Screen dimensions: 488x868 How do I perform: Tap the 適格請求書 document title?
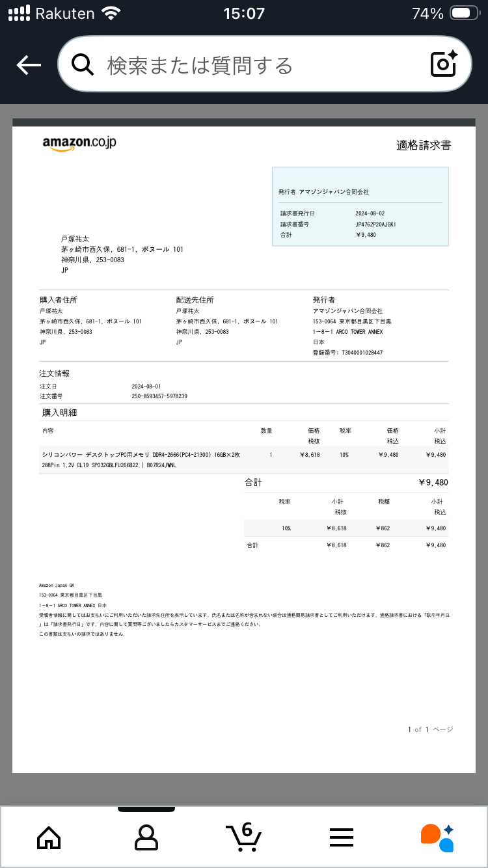[x=423, y=145]
